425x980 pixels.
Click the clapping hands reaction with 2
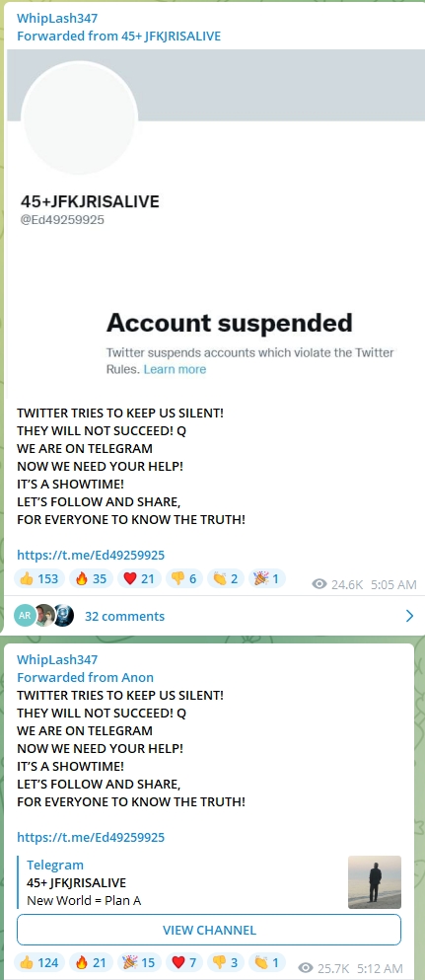tap(225, 578)
